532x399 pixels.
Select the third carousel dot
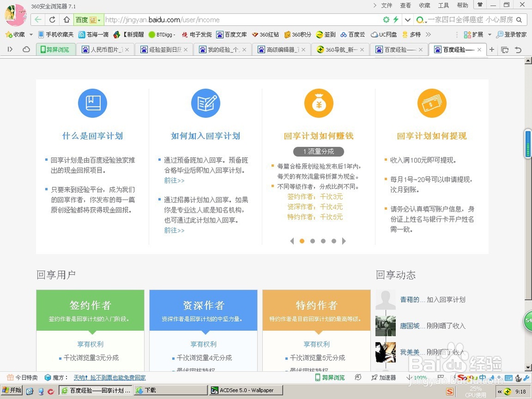323,241
